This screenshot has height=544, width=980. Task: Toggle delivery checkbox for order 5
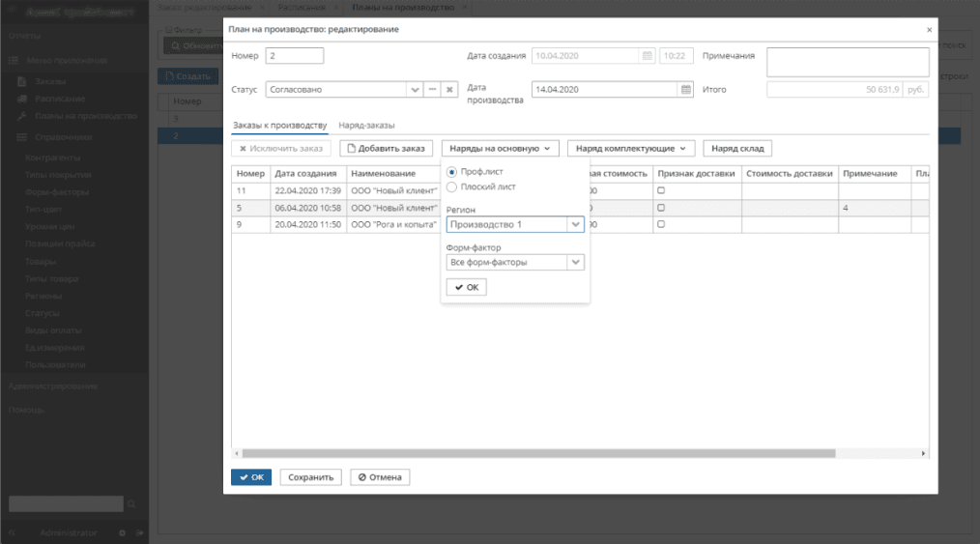(x=661, y=208)
